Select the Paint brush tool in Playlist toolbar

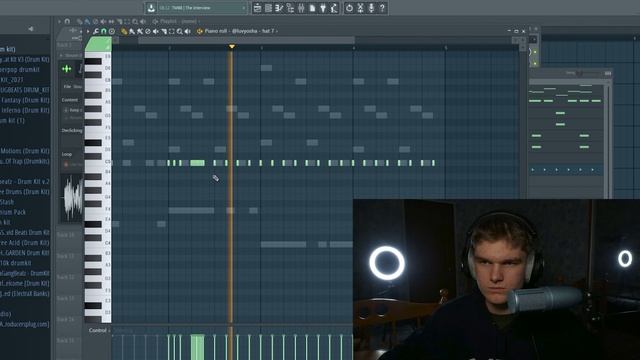(x=87, y=21)
